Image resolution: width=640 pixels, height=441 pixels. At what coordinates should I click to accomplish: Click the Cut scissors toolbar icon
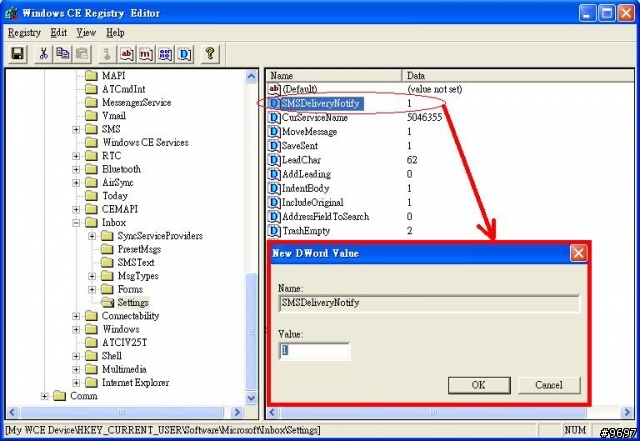(43, 53)
